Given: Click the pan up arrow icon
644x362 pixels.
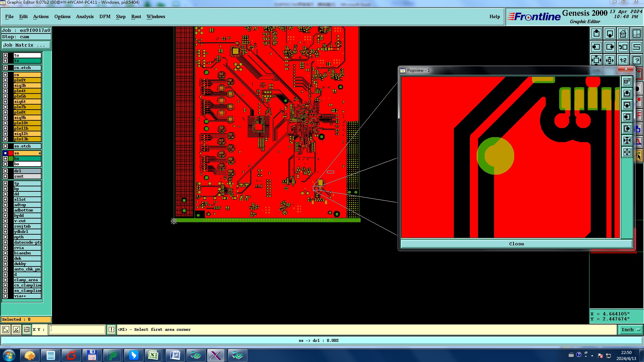Looking at the screenshot, I should (x=596, y=34).
